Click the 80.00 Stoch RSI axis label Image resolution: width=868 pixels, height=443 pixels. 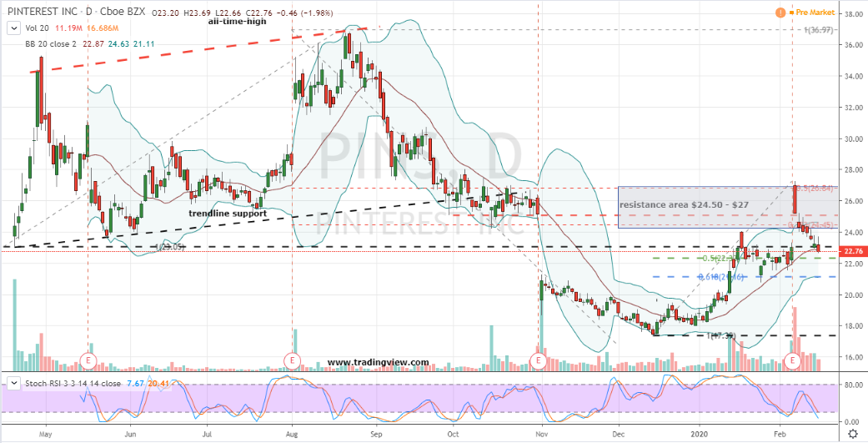pos(855,384)
